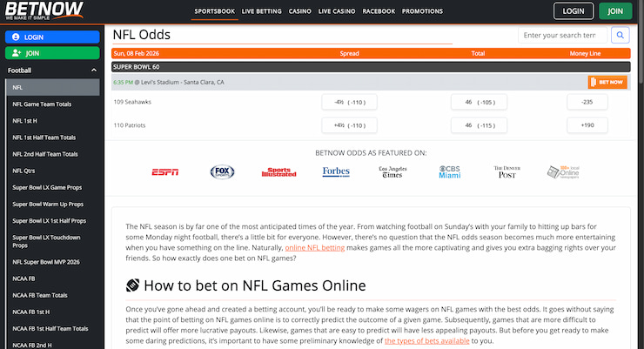Select Seahawks money line -235
644x349 pixels.
point(587,102)
